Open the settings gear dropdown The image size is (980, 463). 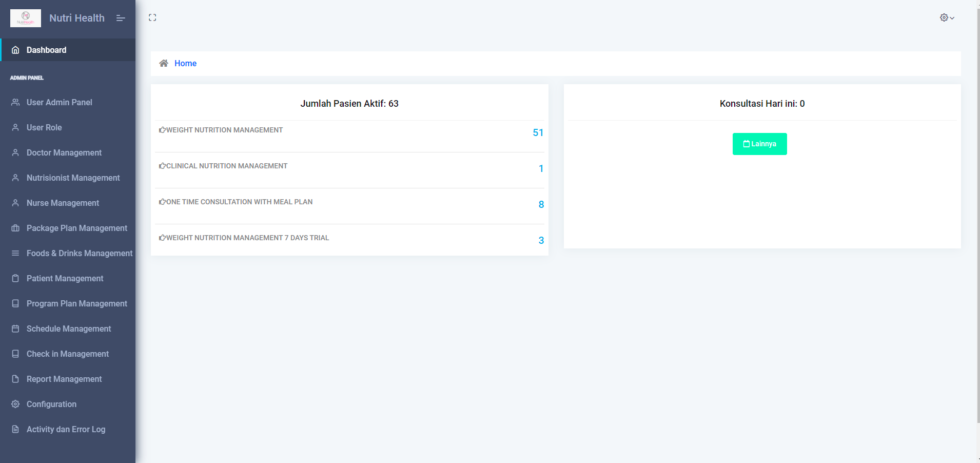947,17
